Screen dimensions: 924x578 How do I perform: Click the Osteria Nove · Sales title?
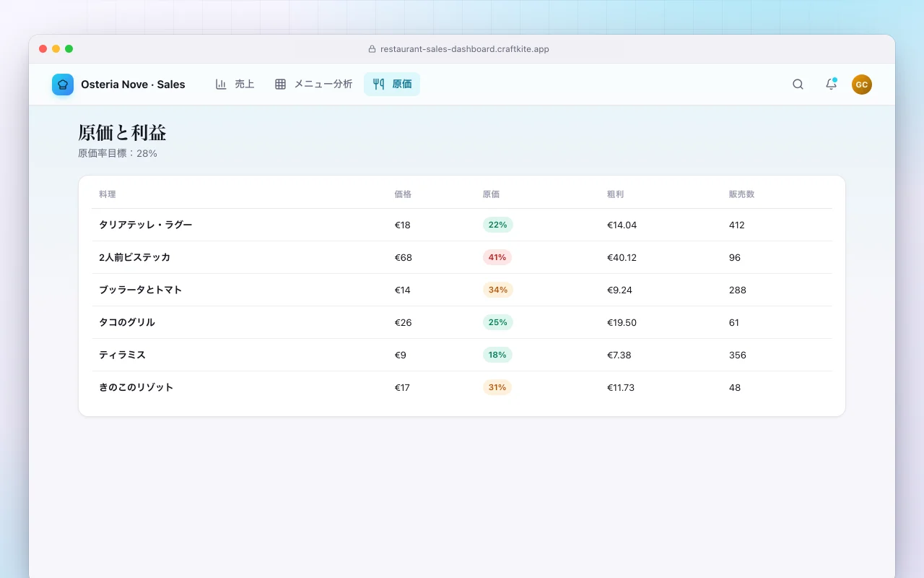(x=133, y=85)
